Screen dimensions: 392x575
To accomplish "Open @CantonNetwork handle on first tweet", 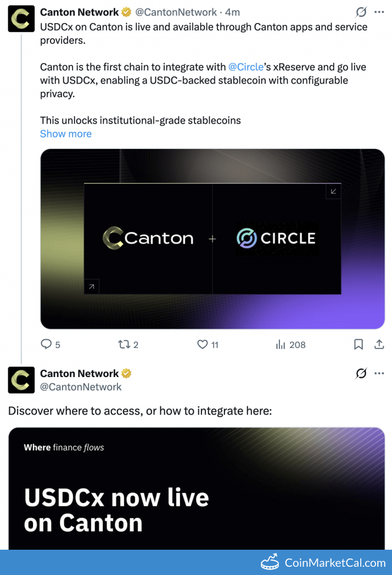I will 176,12.
